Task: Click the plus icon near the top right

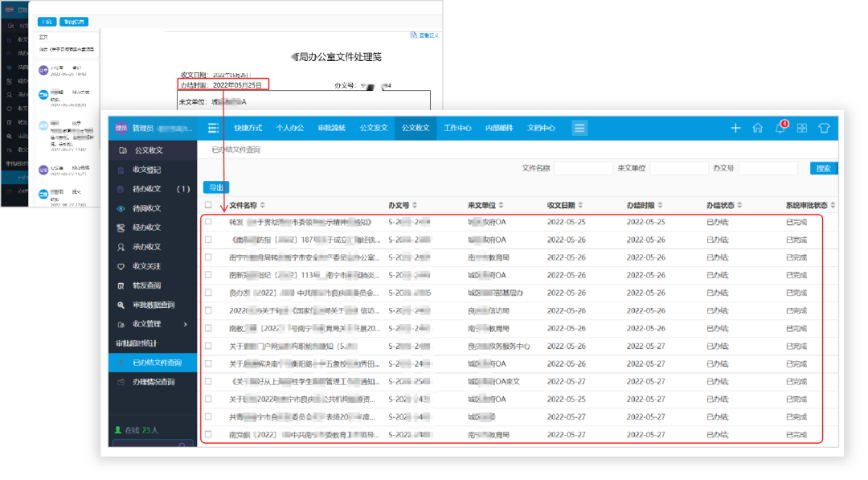Action: [x=735, y=127]
